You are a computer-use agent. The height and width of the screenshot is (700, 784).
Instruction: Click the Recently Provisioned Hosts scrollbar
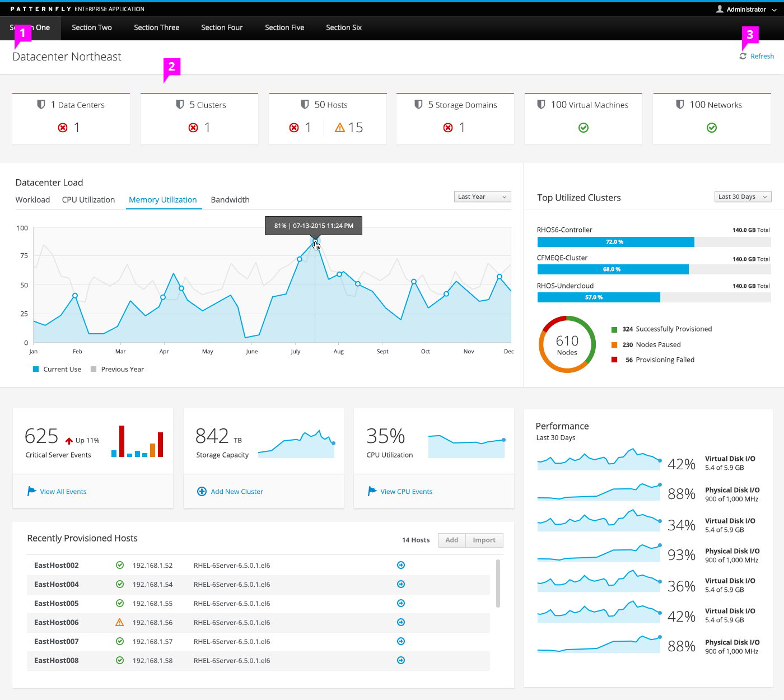point(498,583)
